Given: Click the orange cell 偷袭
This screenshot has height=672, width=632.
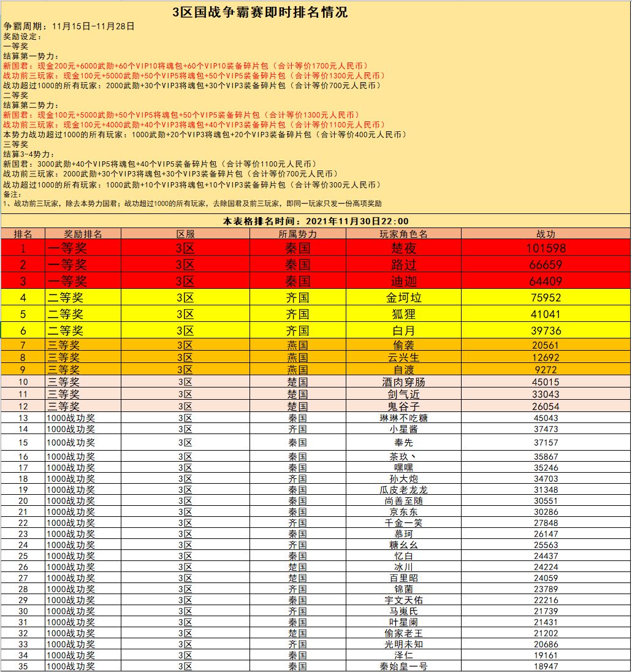Looking at the screenshot, I should [x=403, y=345].
